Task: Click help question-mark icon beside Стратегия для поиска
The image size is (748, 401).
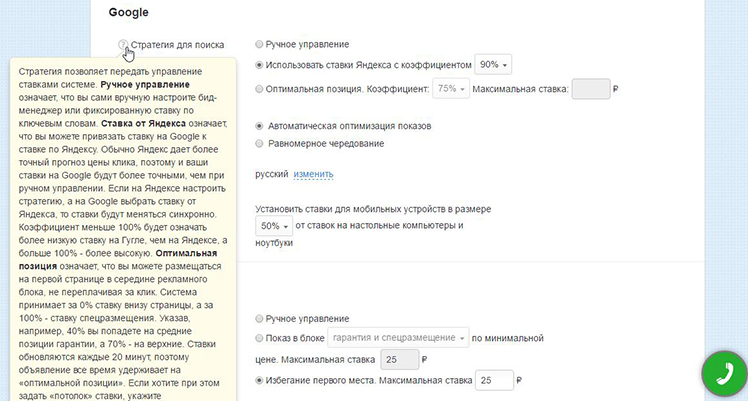Action: tap(123, 45)
